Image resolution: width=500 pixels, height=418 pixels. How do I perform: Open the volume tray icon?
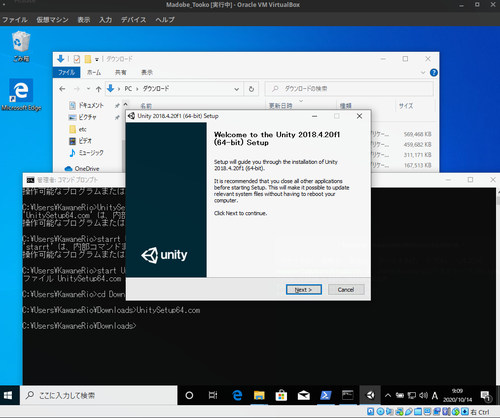tap(424, 395)
